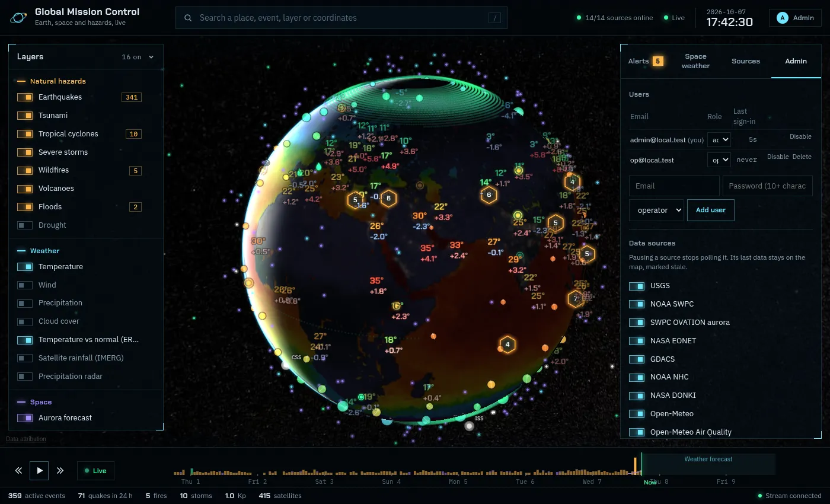This screenshot has height=504, width=830.
Task: Open role dropdown for op@local.test
Action: pos(719,160)
